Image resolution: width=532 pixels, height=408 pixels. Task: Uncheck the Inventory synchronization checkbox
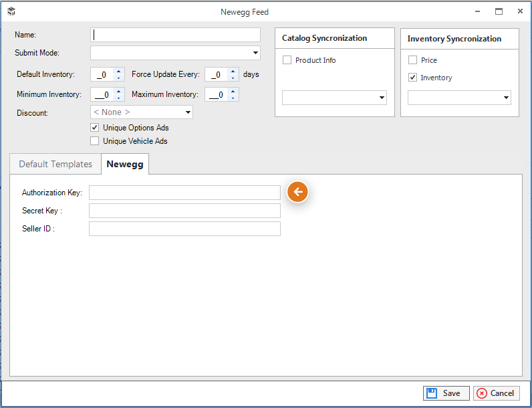point(412,78)
